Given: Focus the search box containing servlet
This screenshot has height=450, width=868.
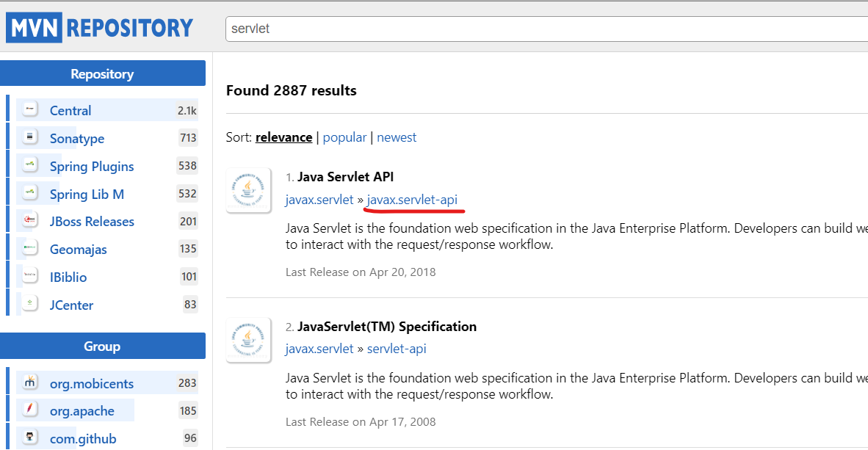Looking at the screenshot, I should click(x=546, y=29).
